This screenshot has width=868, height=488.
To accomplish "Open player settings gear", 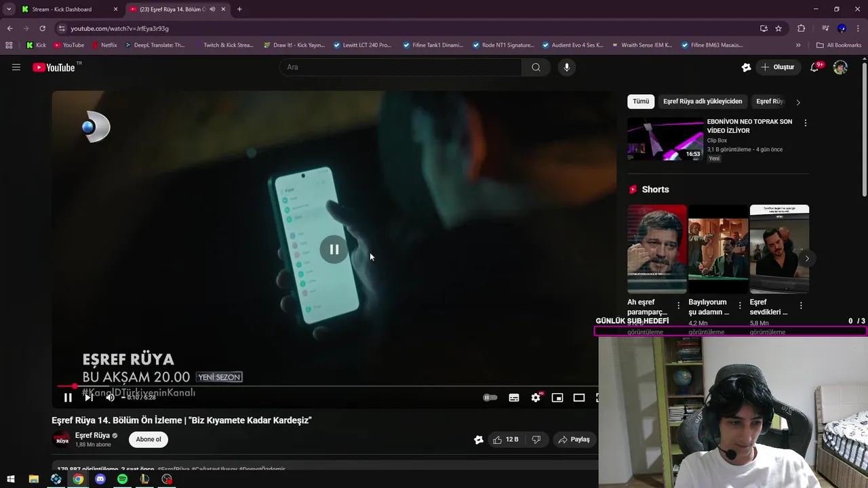I will 536,398.
